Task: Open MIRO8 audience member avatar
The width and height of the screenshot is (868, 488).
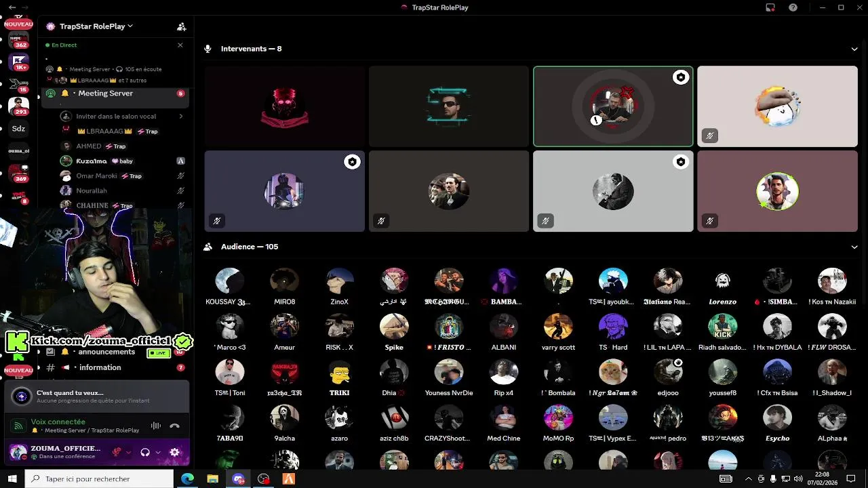Action: pyautogui.click(x=284, y=281)
